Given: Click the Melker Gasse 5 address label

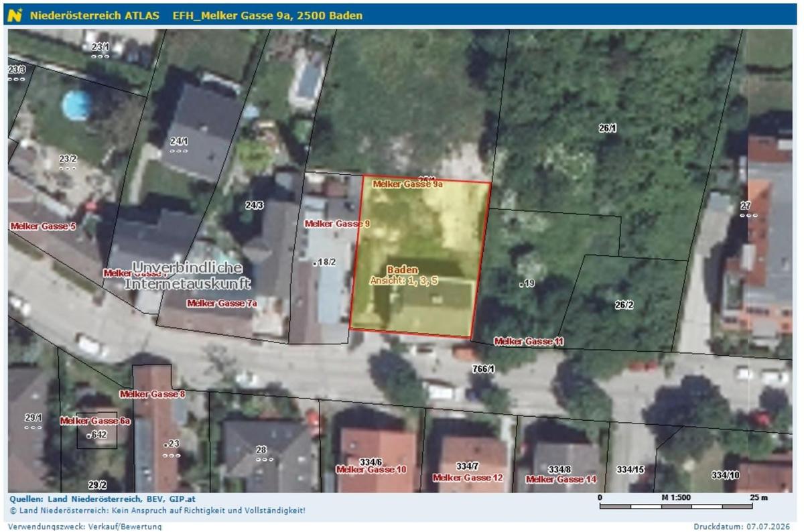Looking at the screenshot, I should 43,226.
